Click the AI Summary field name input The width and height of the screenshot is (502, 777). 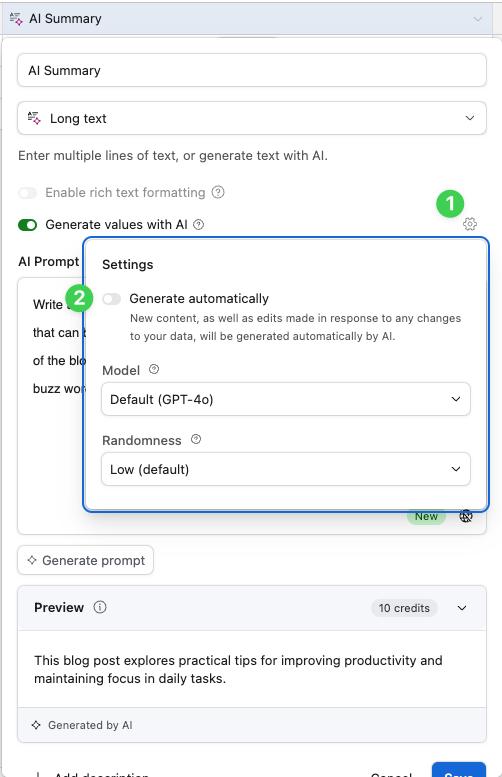pos(252,70)
